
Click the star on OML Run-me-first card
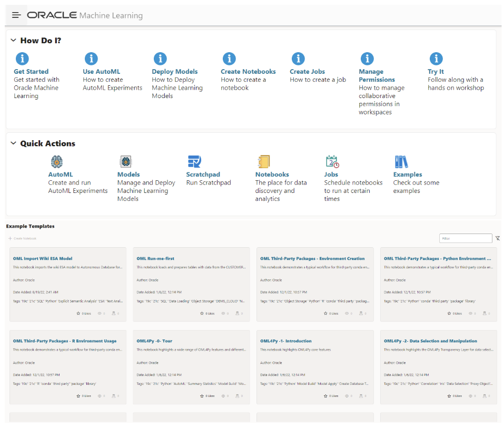click(202, 314)
